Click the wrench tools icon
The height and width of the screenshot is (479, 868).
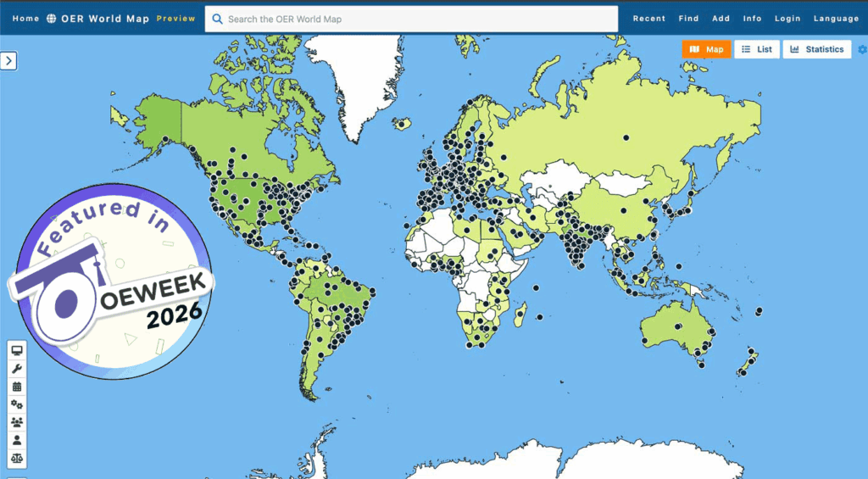pyautogui.click(x=17, y=369)
